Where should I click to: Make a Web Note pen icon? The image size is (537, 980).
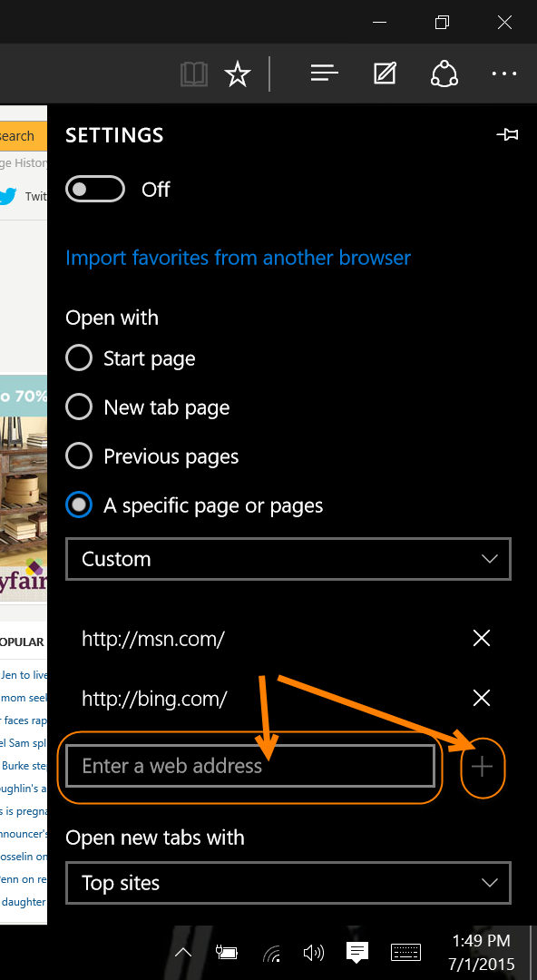click(386, 73)
